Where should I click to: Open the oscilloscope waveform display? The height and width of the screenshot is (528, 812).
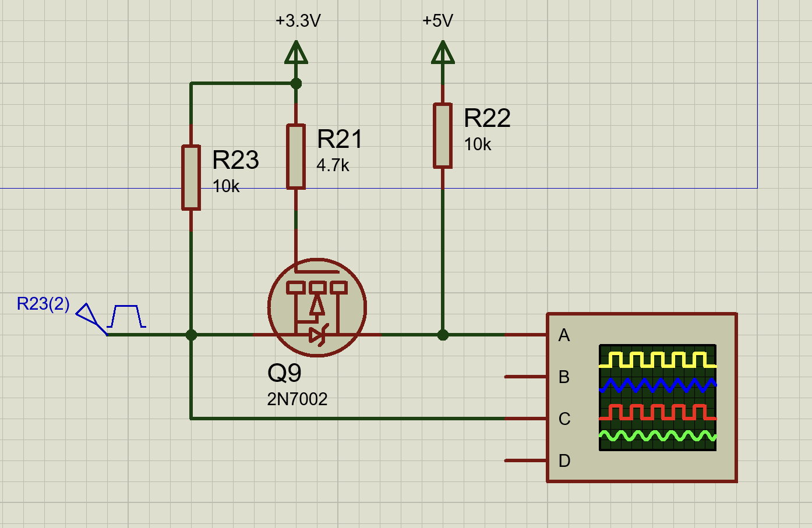[658, 398]
